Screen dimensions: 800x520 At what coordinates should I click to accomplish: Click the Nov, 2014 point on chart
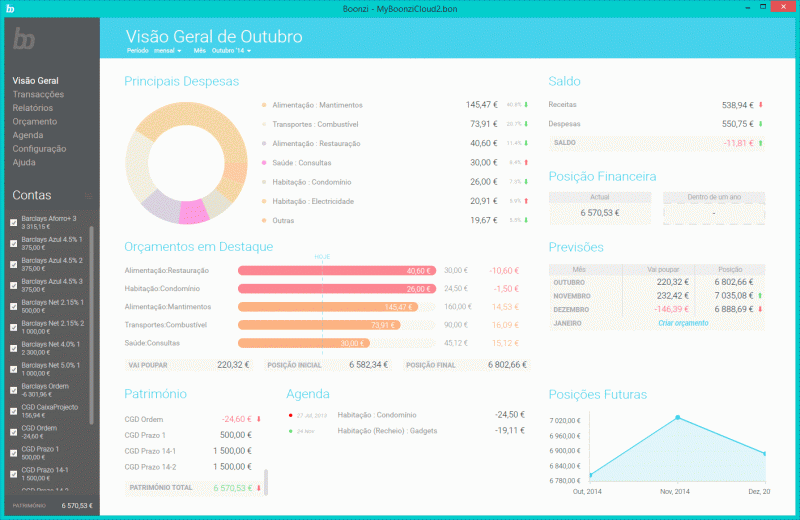677,417
